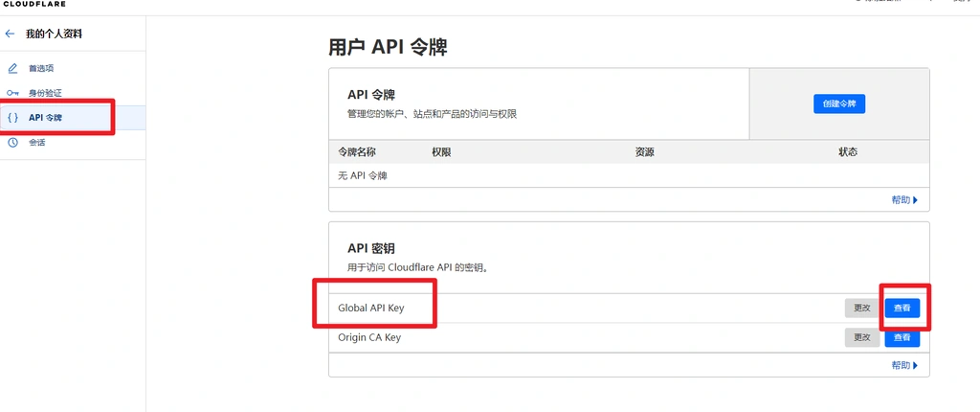Click the API 密钥 section heading
The image size is (980, 412).
pyautogui.click(x=371, y=248)
